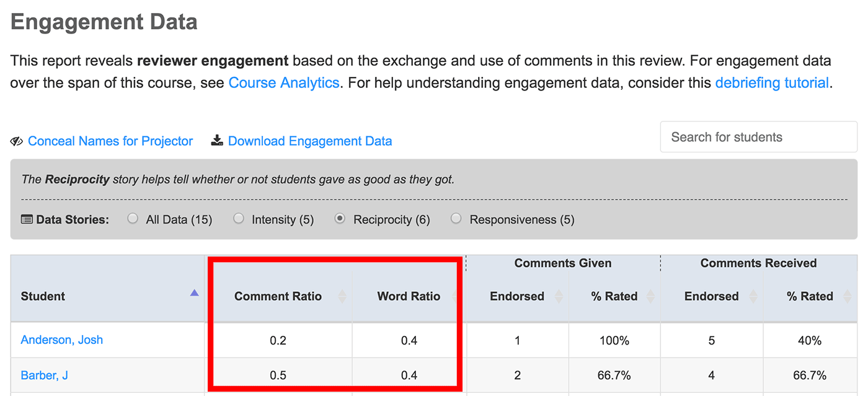
Task: Sort Comment Ratio column using arrows
Action: pyautogui.click(x=342, y=296)
